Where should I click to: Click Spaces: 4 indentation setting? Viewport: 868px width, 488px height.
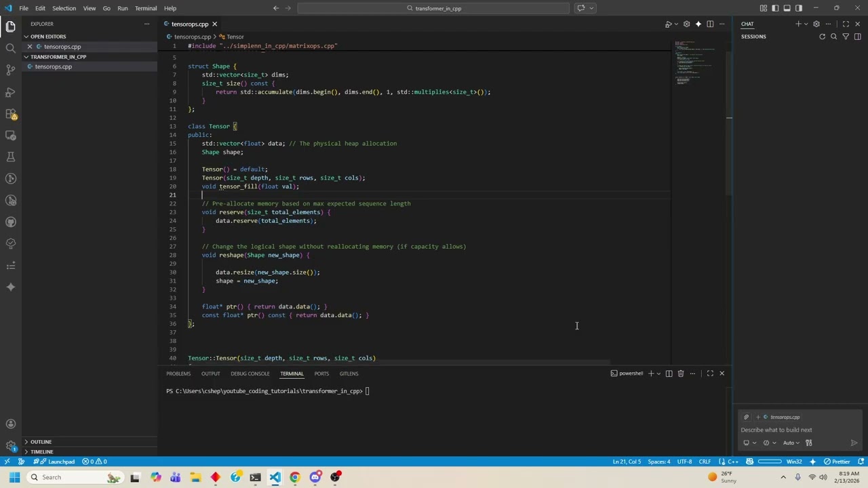[659, 462]
